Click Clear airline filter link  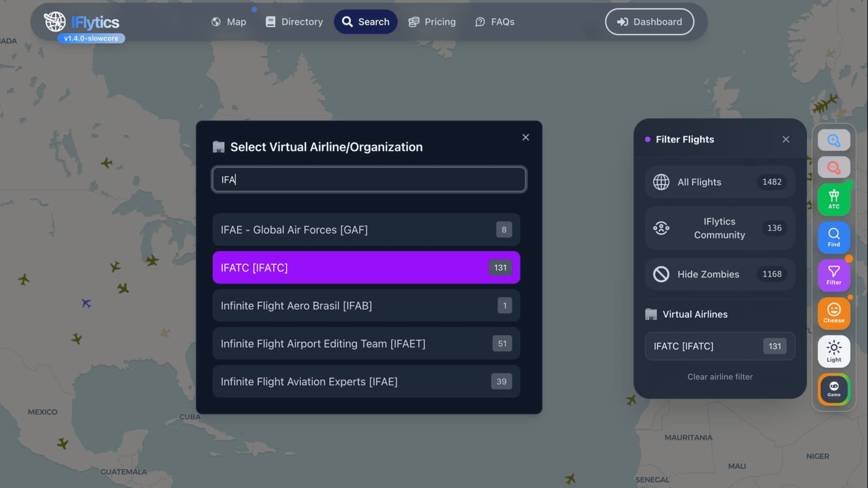720,377
